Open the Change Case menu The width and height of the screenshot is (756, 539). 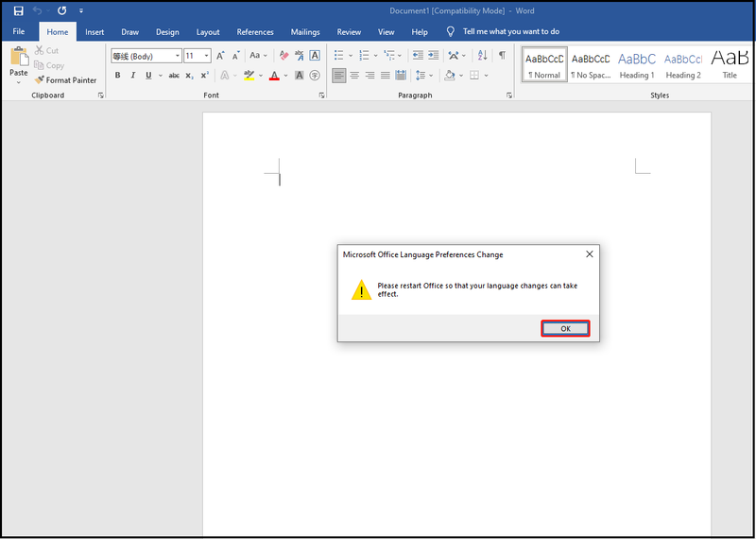click(258, 56)
